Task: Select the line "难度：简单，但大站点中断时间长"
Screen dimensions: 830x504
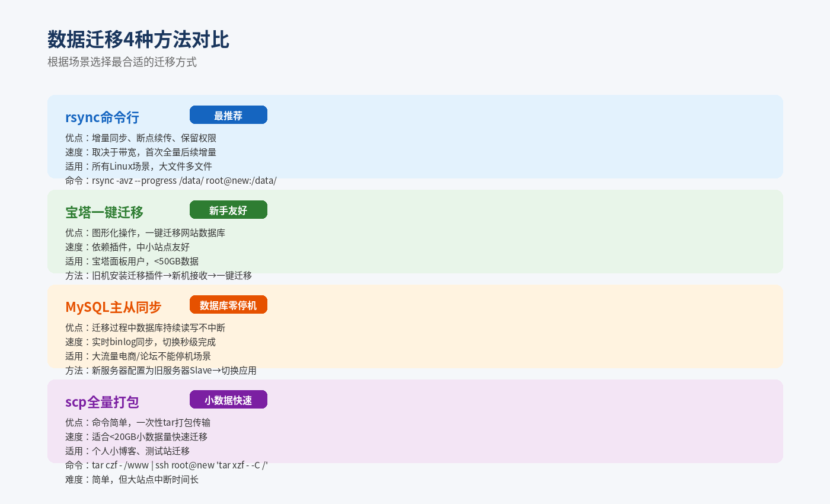Action: tap(132, 480)
